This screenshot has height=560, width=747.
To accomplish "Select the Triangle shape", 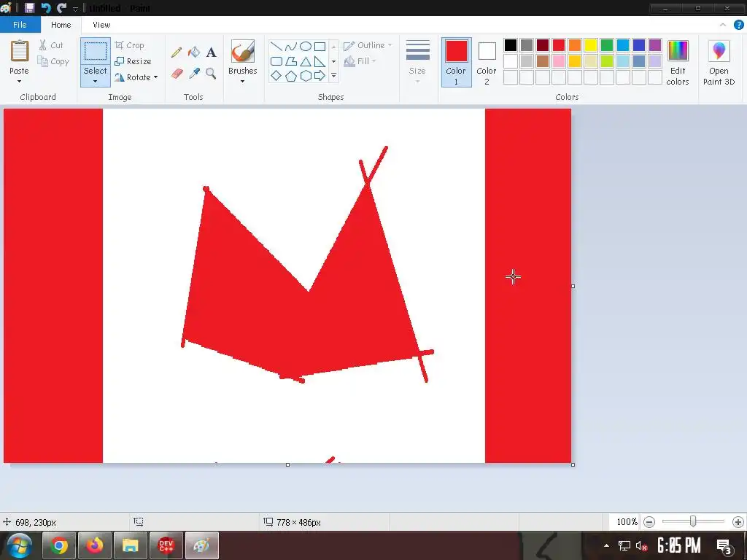I will point(306,61).
